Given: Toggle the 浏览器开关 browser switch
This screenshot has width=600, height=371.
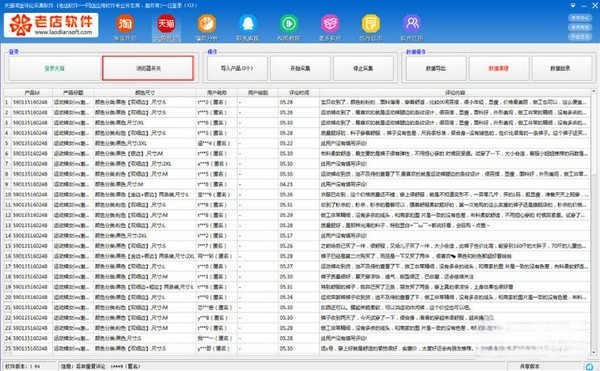Looking at the screenshot, I should (148, 68).
